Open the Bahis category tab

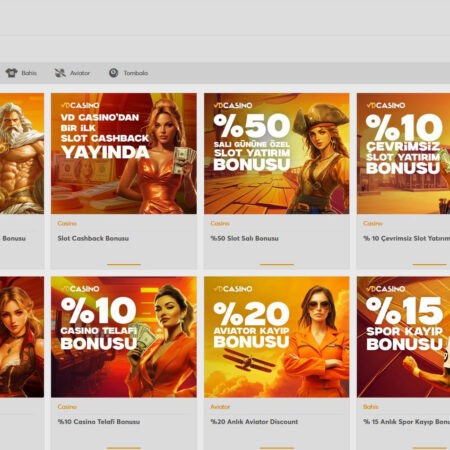pyautogui.click(x=21, y=73)
